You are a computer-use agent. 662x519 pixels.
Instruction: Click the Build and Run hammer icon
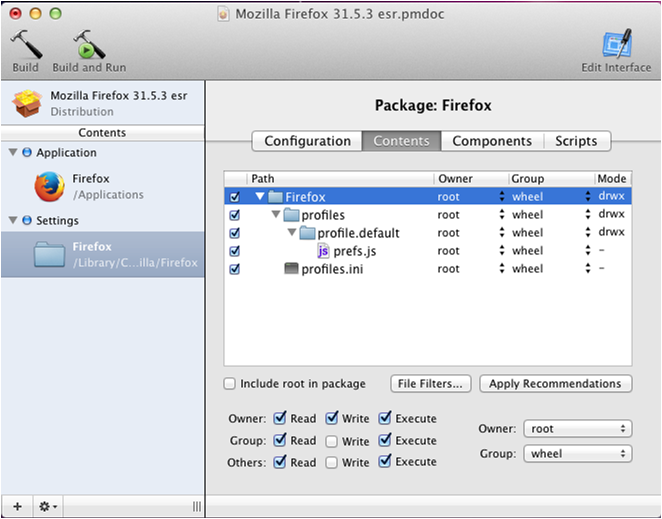point(89,43)
